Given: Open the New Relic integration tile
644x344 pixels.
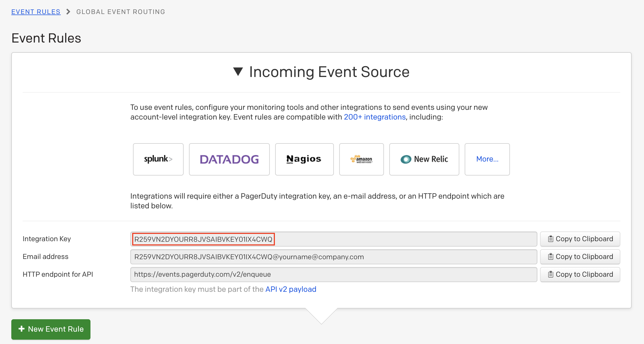Looking at the screenshot, I should click(x=424, y=159).
